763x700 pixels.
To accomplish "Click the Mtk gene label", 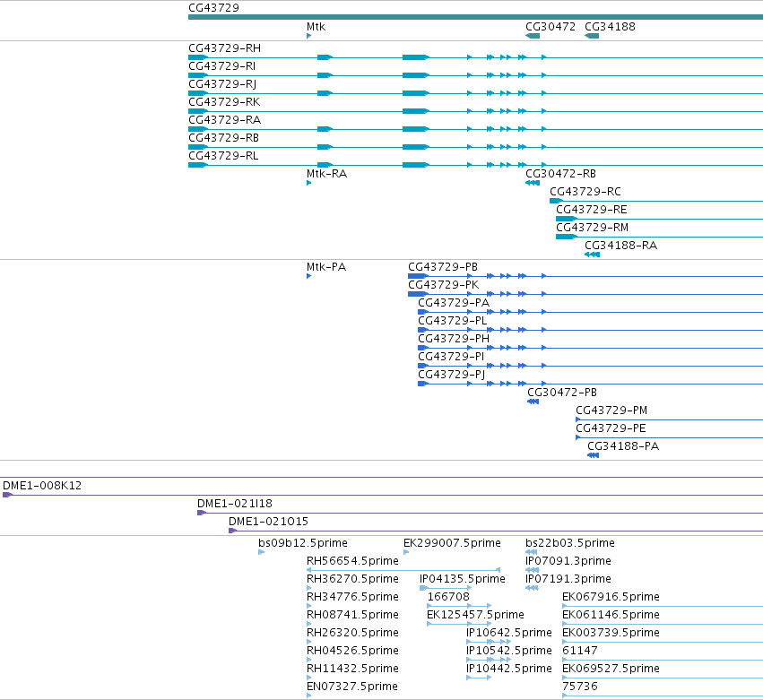I will pos(316,27).
